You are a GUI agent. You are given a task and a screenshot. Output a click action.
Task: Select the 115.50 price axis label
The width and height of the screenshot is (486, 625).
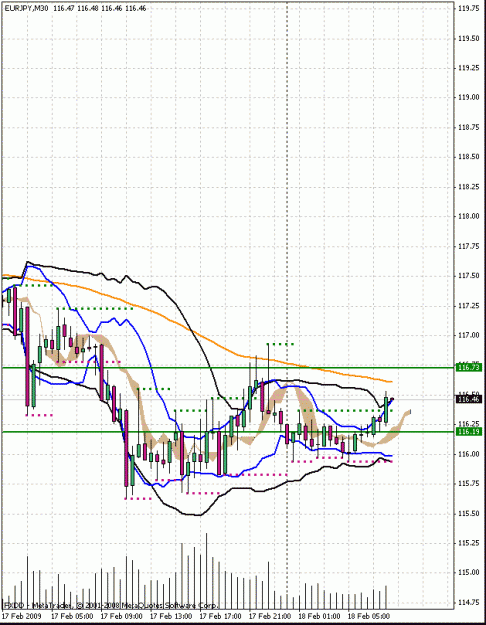pos(468,513)
